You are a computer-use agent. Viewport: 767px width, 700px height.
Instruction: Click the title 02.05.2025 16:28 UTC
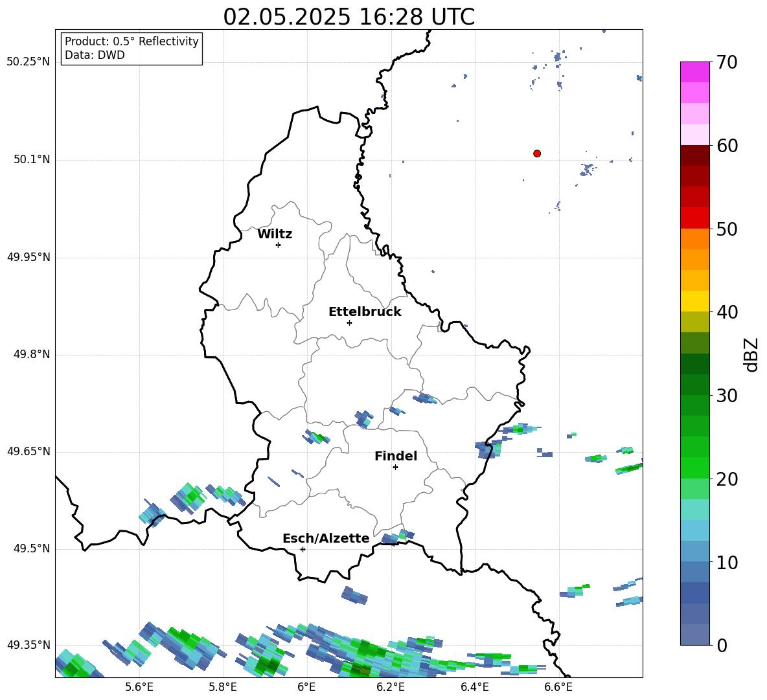click(x=349, y=17)
